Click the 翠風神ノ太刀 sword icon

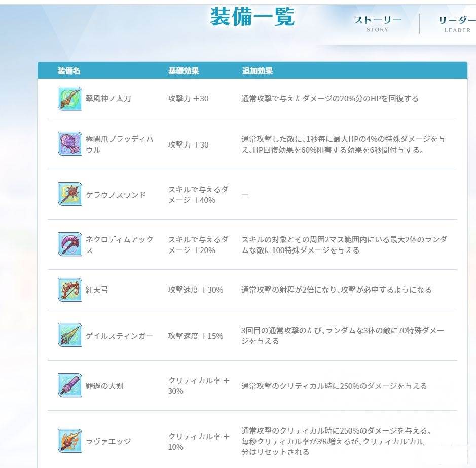point(69,98)
